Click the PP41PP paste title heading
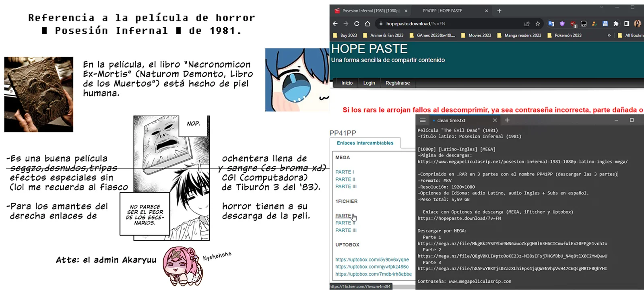This screenshot has height=290, width=644. coord(343,133)
